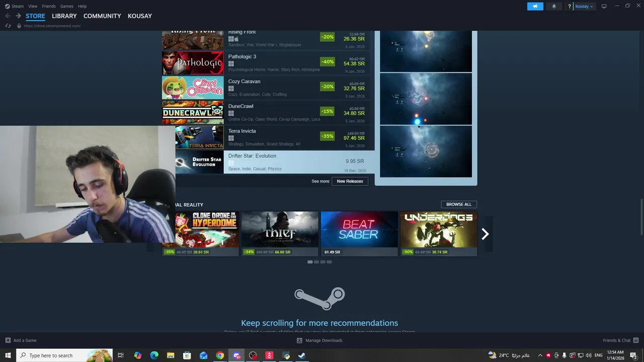Click the Drifter Star 9.95 SR price

pyautogui.click(x=355, y=161)
